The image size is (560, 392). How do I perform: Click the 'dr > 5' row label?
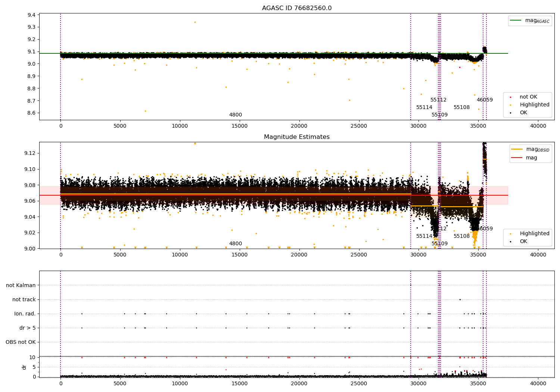28,328
